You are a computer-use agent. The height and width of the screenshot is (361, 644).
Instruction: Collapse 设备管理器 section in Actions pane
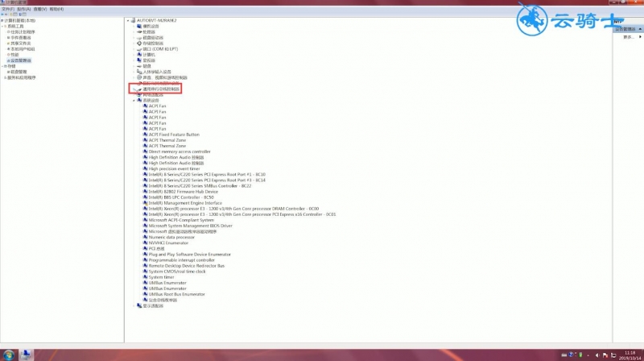[640, 29]
